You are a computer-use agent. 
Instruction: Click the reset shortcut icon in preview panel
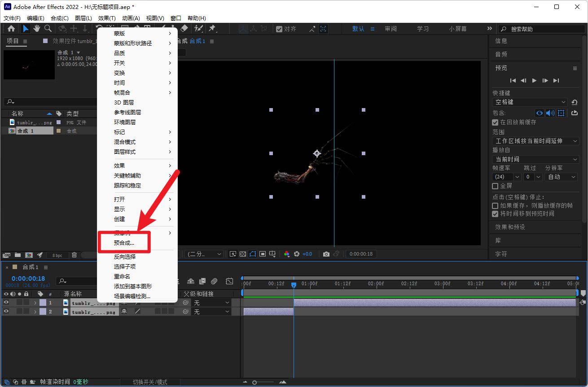[575, 102]
